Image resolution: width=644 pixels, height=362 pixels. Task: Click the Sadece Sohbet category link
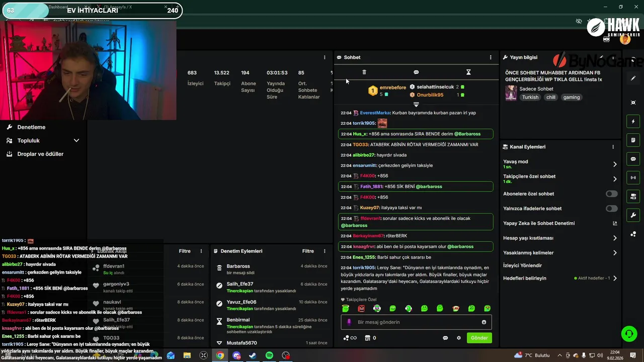(536, 89)
